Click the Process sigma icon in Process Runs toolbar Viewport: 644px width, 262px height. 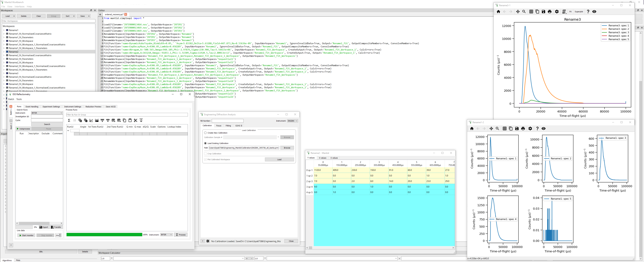69,121
